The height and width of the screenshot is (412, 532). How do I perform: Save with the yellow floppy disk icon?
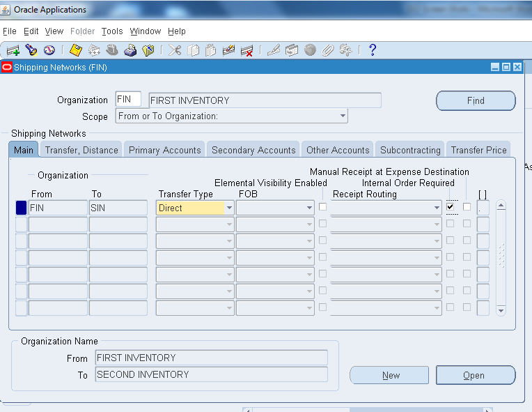[x=76, y=50]
